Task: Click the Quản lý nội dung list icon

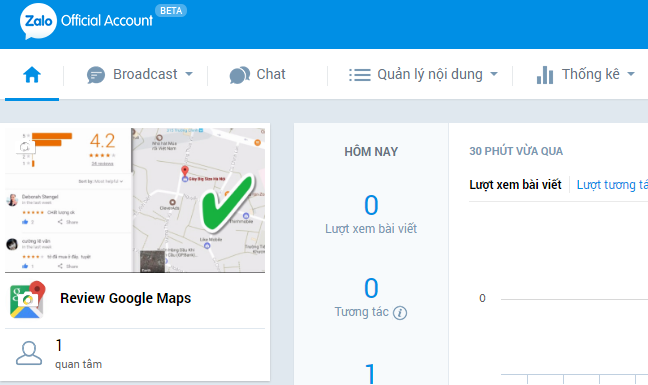Action: tap(360, 75)
